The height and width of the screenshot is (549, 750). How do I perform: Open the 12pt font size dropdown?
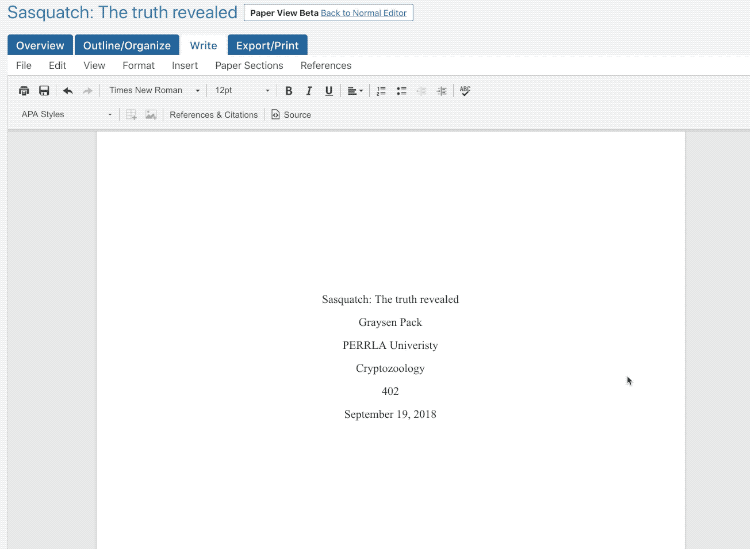point(242,90)
